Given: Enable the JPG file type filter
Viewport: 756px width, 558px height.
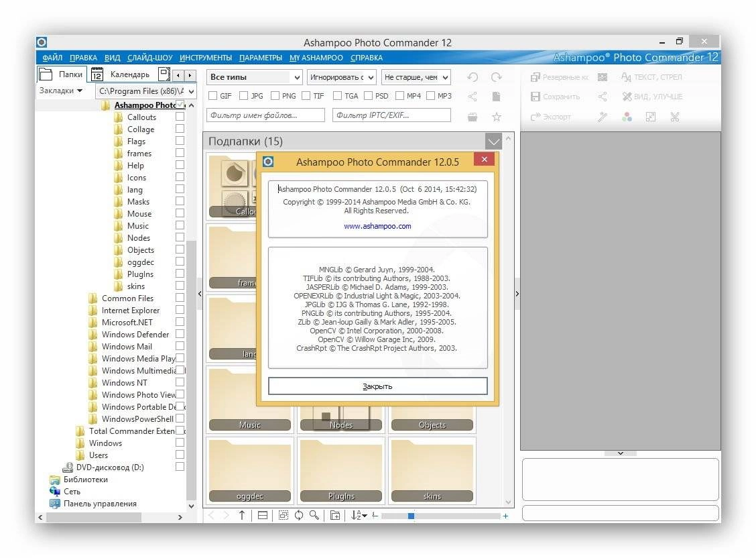Looking at the screenshot, I should [244, 96].
